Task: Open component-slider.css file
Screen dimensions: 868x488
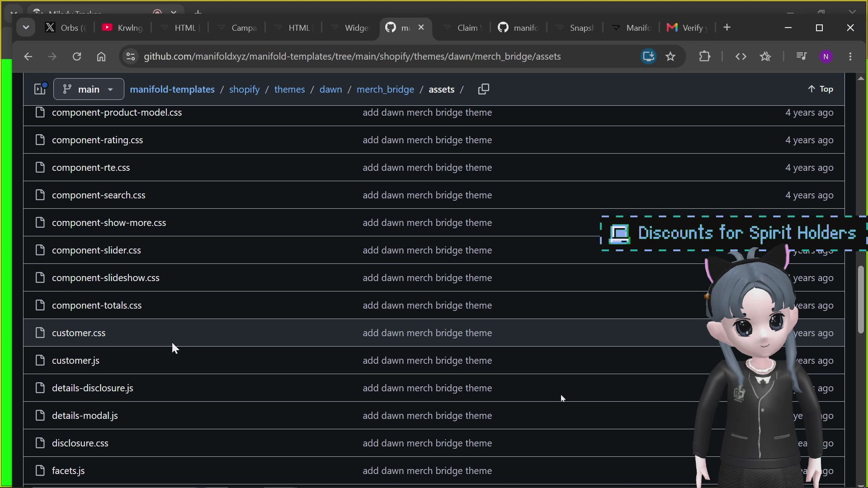Action: point(96,250)
